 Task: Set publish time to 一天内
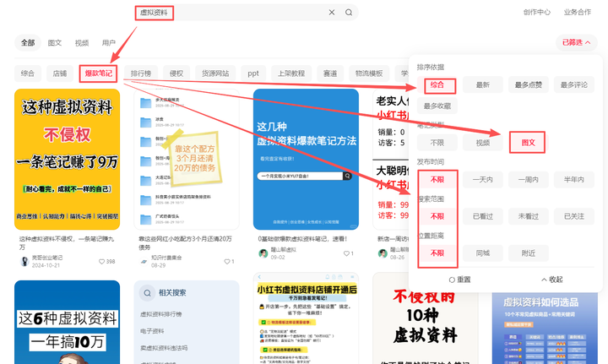(x=483, y=180)
